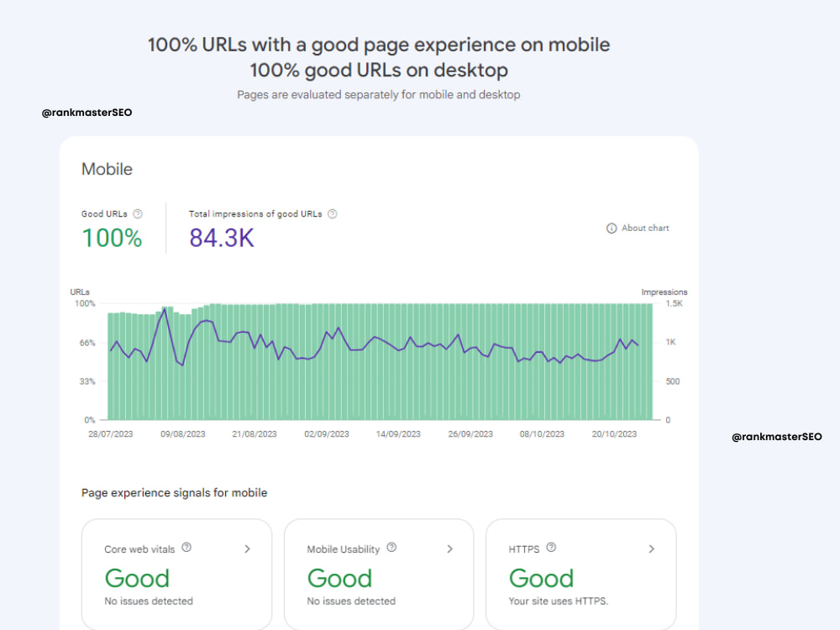
Task: Click Core web vitals help question-mark icon
Action: (186, 548)
